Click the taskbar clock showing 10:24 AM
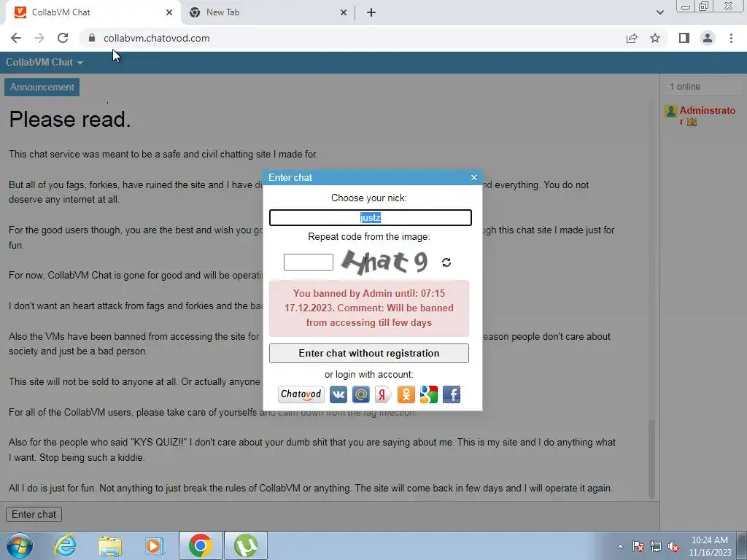 709,546
